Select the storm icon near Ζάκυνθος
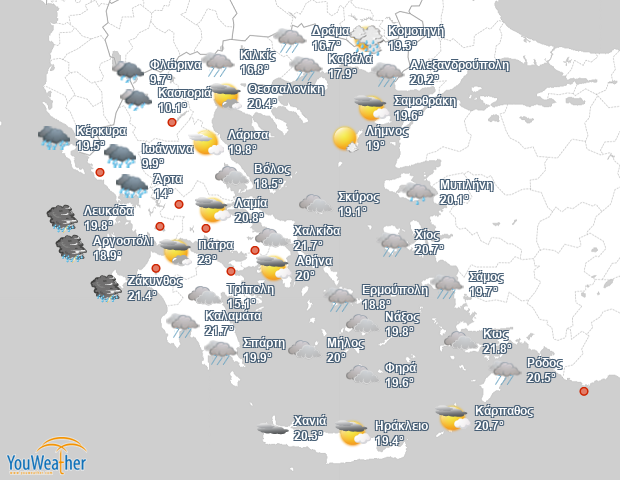 [107, 288]
